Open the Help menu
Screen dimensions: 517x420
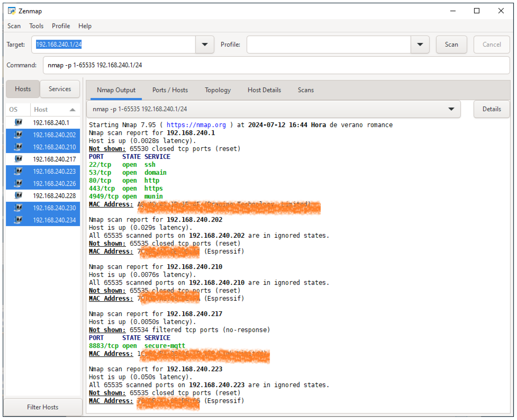pos(85,26)
